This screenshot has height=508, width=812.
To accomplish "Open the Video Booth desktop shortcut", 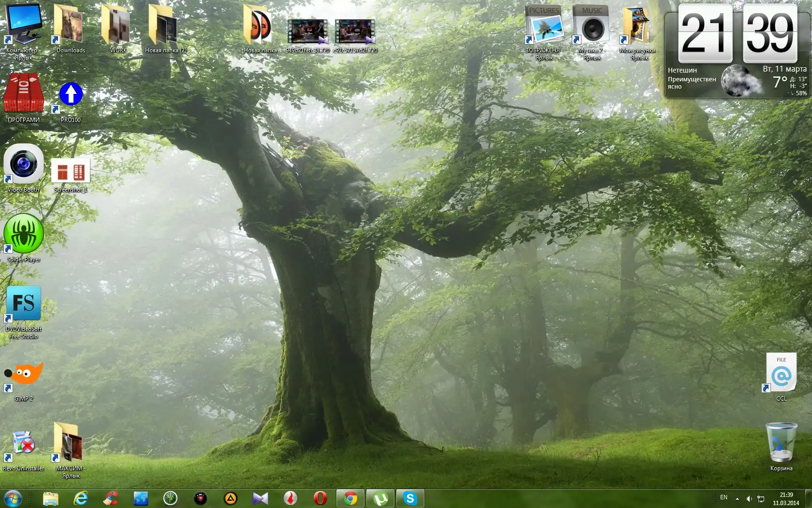I will coord(23,165).
